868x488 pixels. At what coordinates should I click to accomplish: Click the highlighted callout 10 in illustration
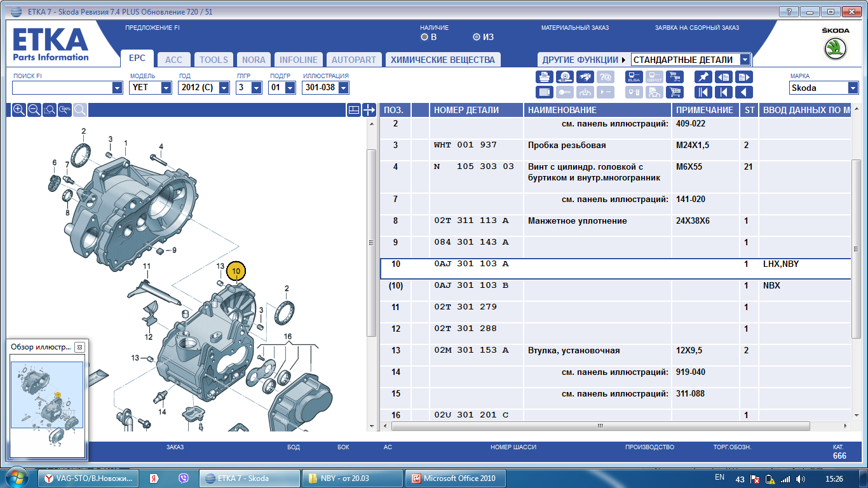click(236, 271)
